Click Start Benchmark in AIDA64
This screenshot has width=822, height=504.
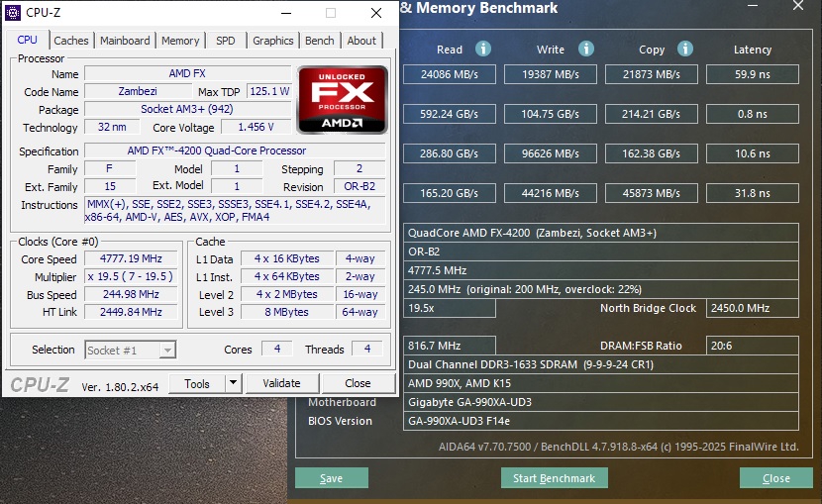point(555,478)
